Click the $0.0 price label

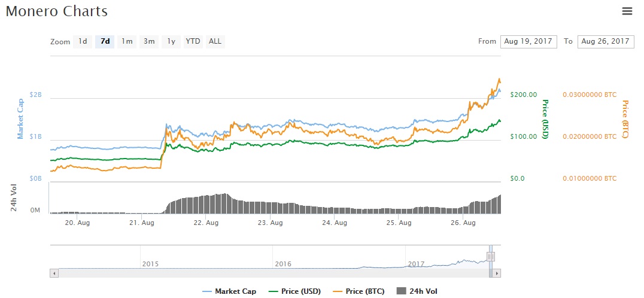click(x=517, y=178)
